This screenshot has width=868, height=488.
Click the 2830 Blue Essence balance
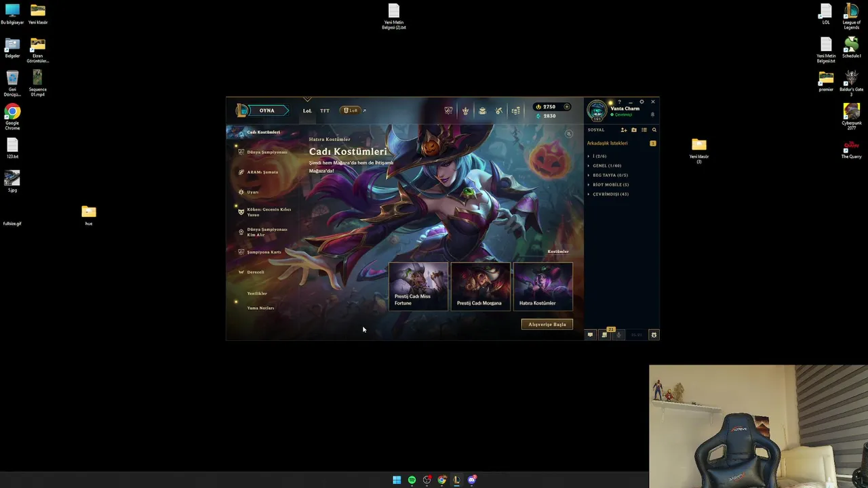point(546,116)
